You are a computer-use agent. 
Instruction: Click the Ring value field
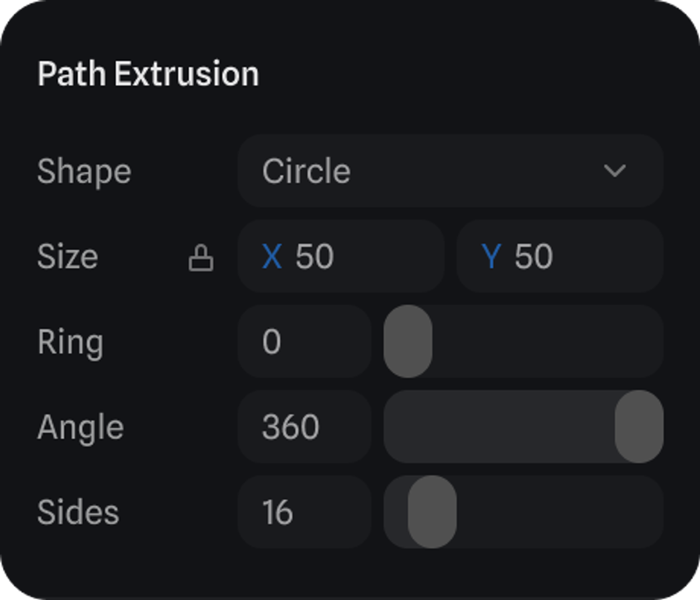[x=304, y=342]
